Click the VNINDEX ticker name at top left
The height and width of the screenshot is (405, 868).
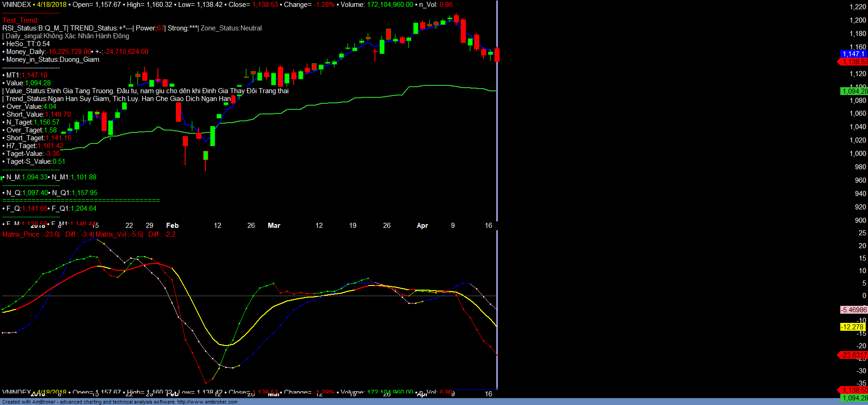coord(17,5)
